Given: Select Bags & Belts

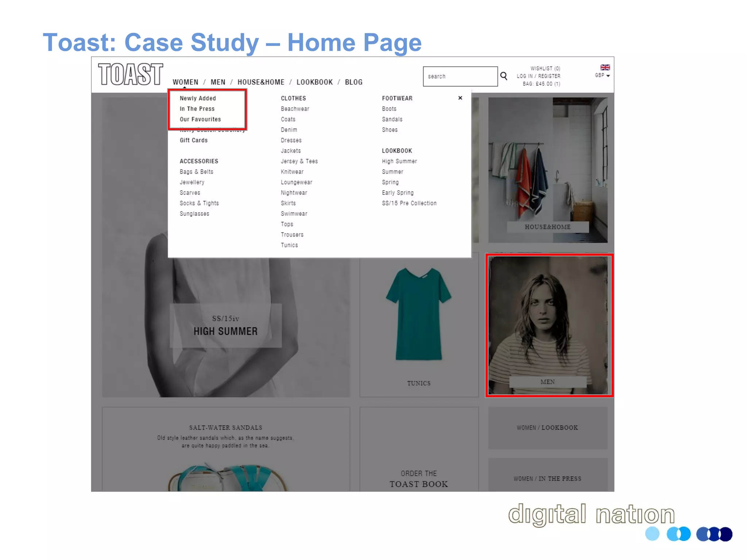Looking at the screenshot, I should point(196,172).
